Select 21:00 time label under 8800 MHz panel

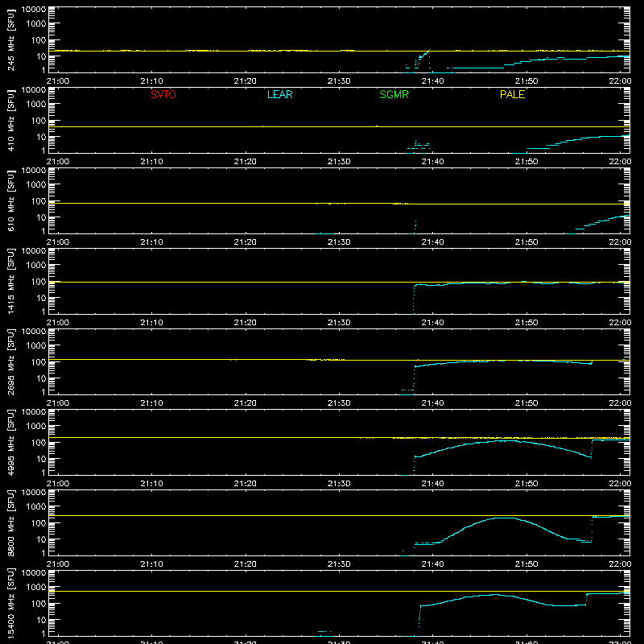(x=58, y=564)
